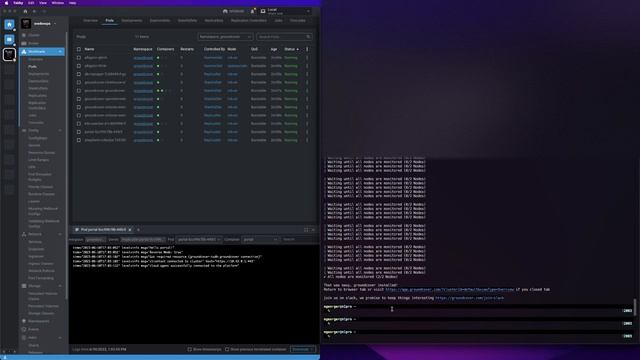Open the Help menu in the menu bar
The width and height of the screenshot is (640, 360).
[x=72, y=3]
